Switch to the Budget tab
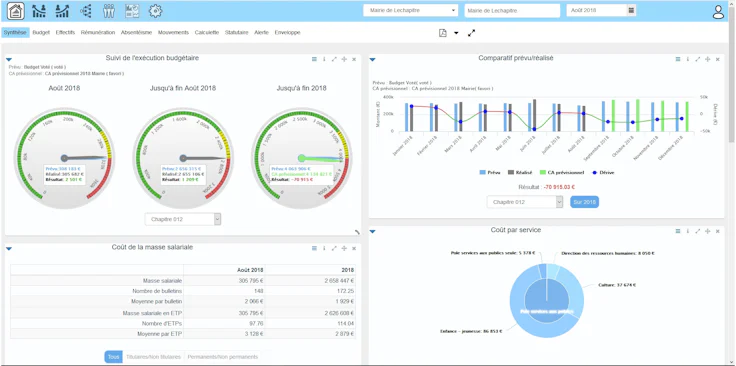Screen dimensions: 736x366 [41, 33]
